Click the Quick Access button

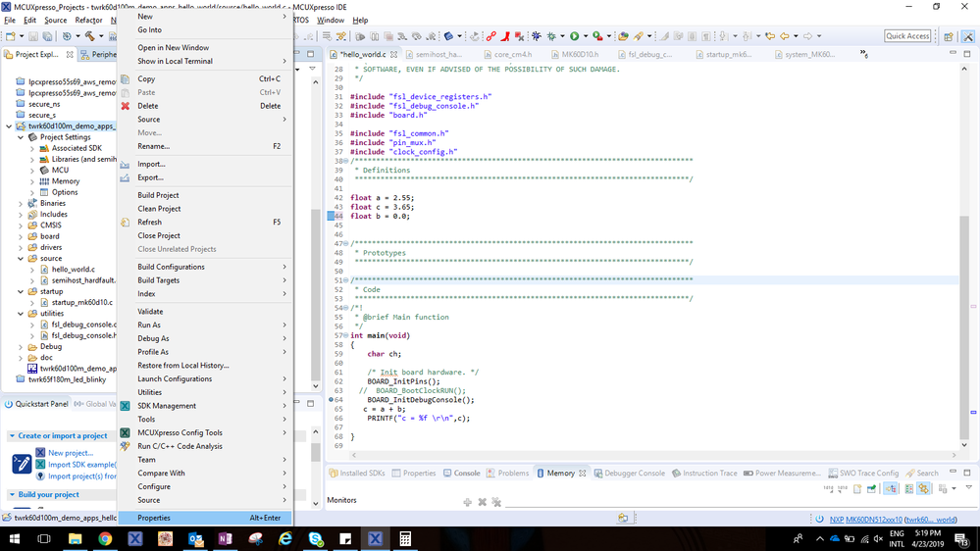point(907,36)
